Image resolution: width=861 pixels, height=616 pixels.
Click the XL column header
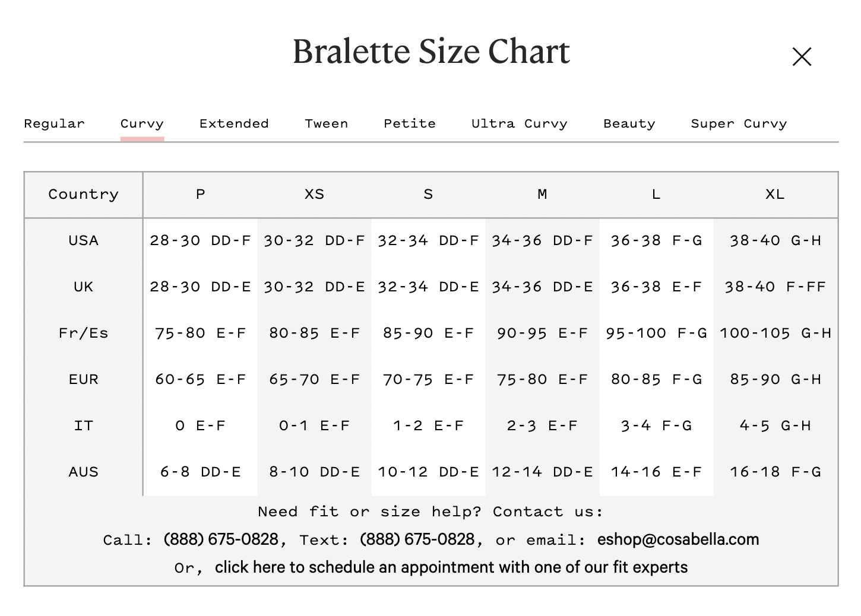coord(775,194)
